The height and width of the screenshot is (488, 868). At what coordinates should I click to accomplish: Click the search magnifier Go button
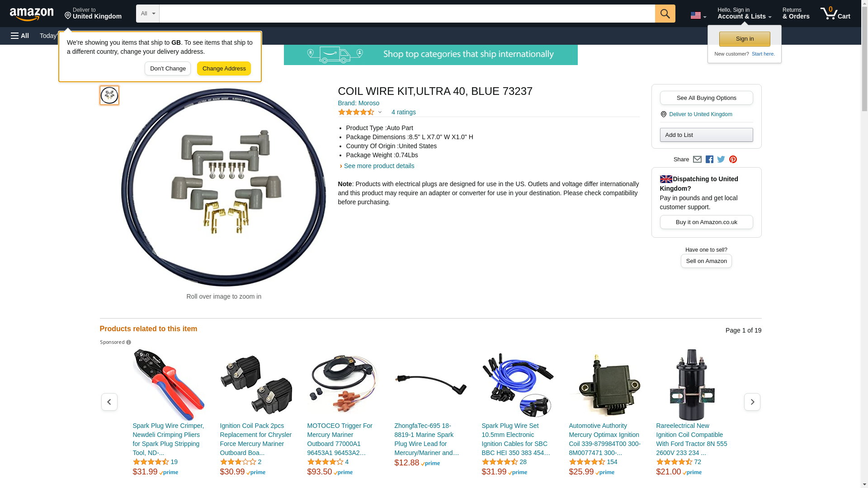point(665,14)
